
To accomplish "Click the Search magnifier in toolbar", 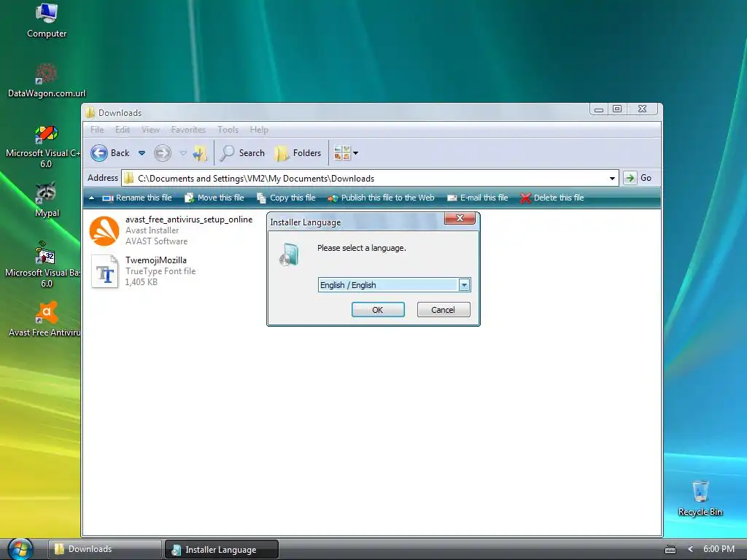I will coord(228,153).
